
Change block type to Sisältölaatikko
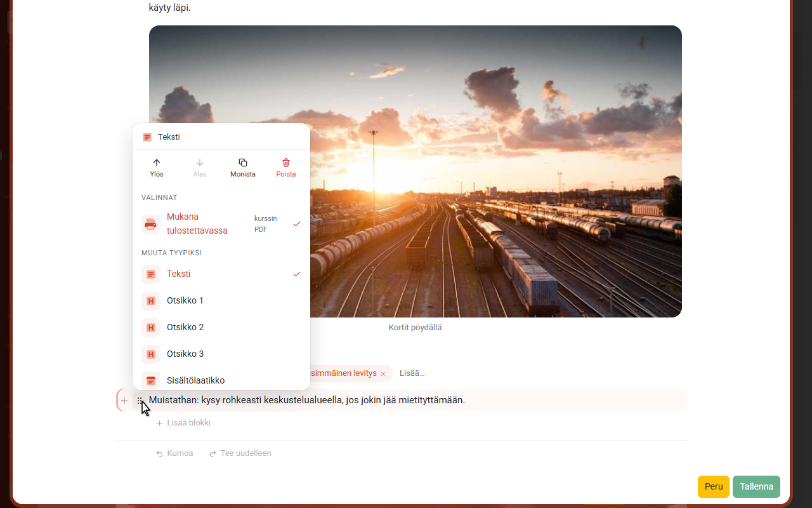point(221,380)
